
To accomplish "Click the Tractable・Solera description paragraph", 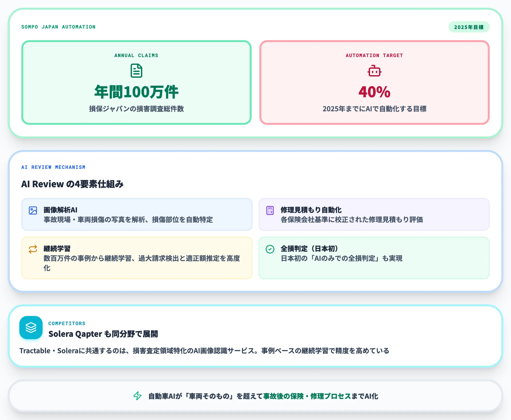I will click(204, 351).
